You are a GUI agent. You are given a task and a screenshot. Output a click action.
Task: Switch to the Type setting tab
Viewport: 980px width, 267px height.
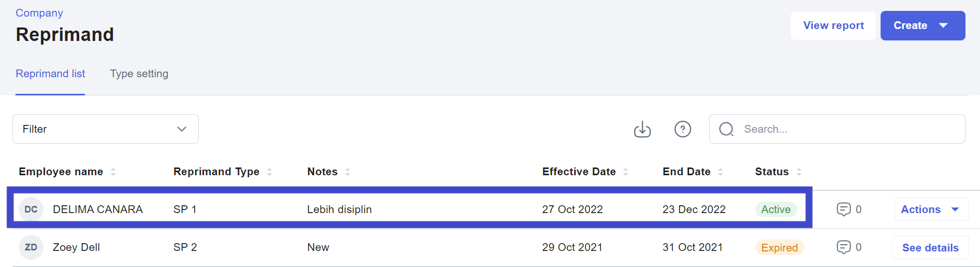[x=139, y=74]
